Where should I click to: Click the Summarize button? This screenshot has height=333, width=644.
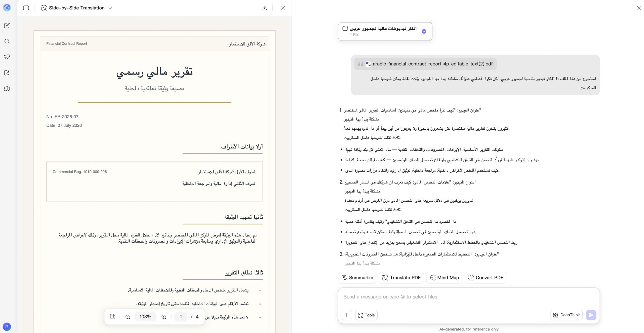(357, 278)
